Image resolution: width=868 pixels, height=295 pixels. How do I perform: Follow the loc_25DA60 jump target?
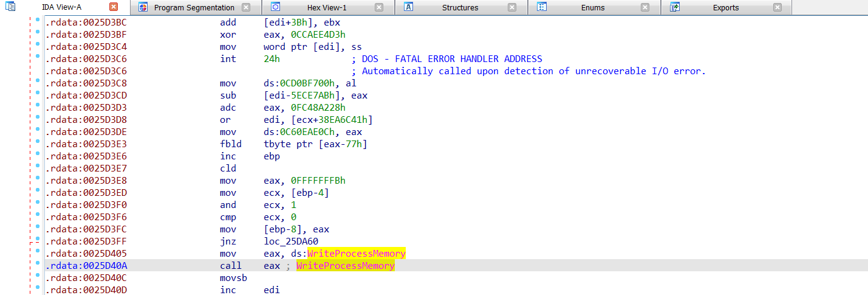click(x=290, y=241)
